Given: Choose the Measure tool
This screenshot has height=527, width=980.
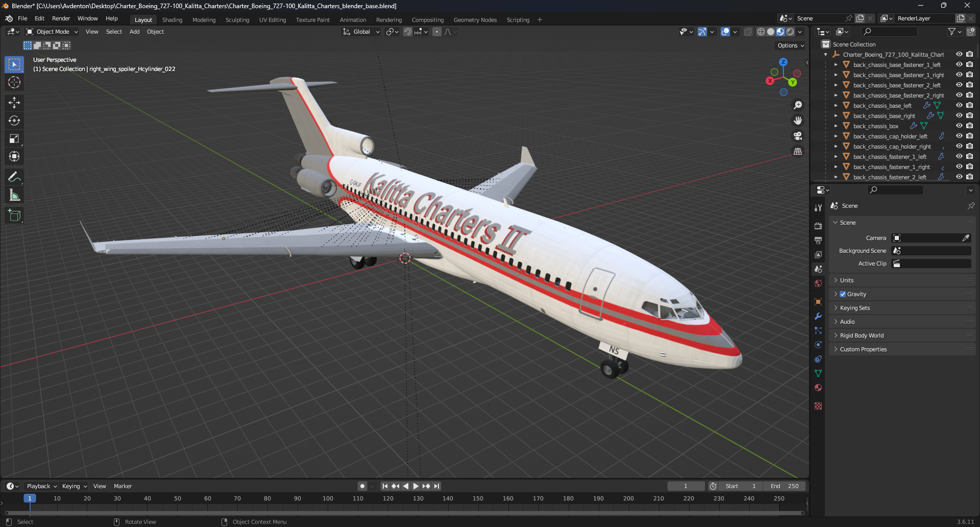Looking at the screenshot, I should [14, 195].
